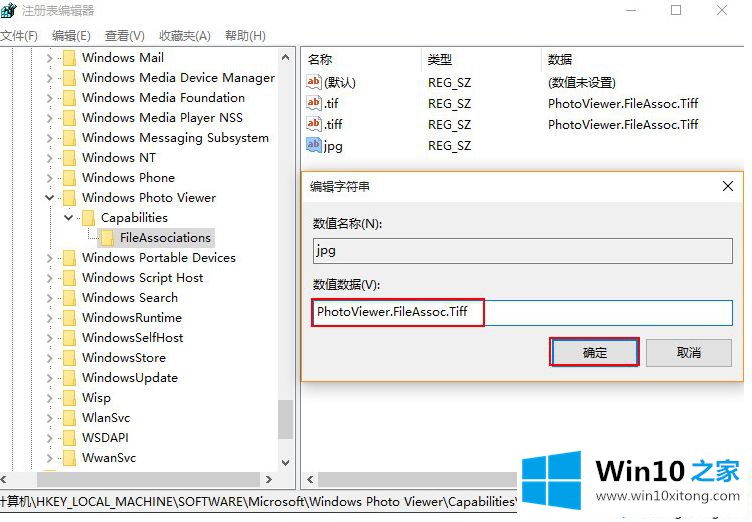
Task: Click the Windows Media Foundation folder icon
Action: 70,98
